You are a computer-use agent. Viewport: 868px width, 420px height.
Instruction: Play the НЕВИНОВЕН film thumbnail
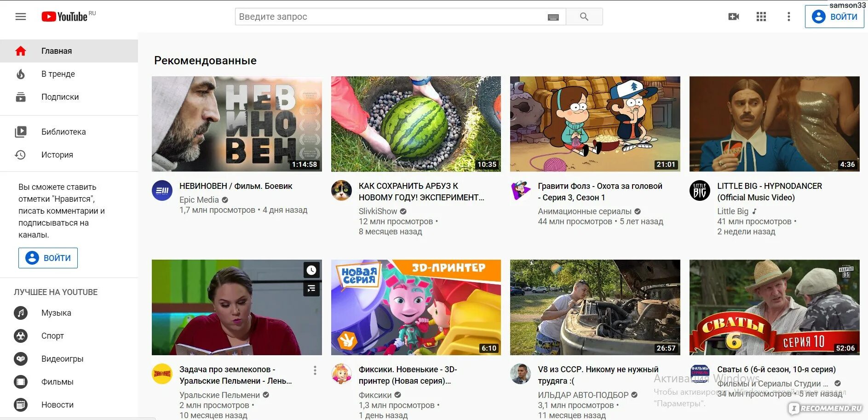(x=237, y=124)
